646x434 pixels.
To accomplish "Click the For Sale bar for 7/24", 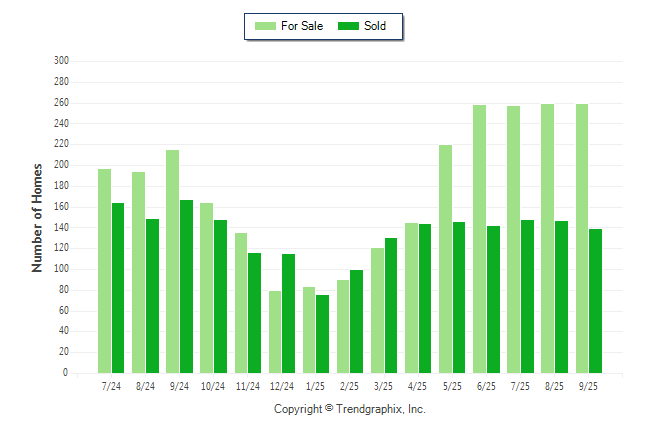I will (x=104, y=270).
